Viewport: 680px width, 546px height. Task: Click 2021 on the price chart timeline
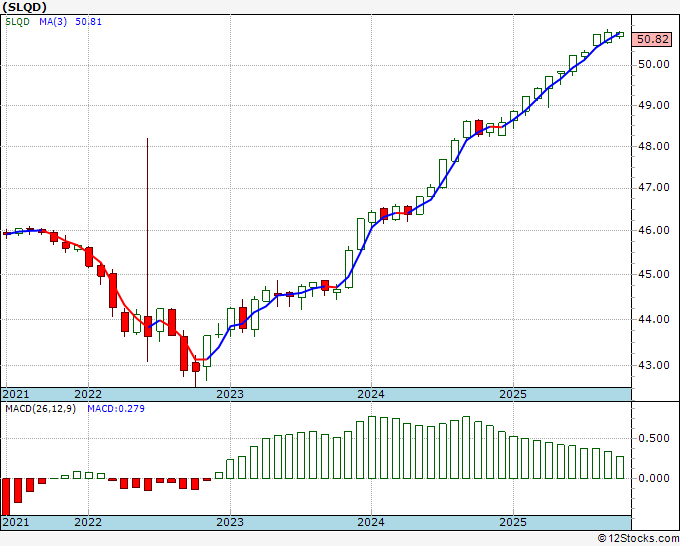(16, 394)
